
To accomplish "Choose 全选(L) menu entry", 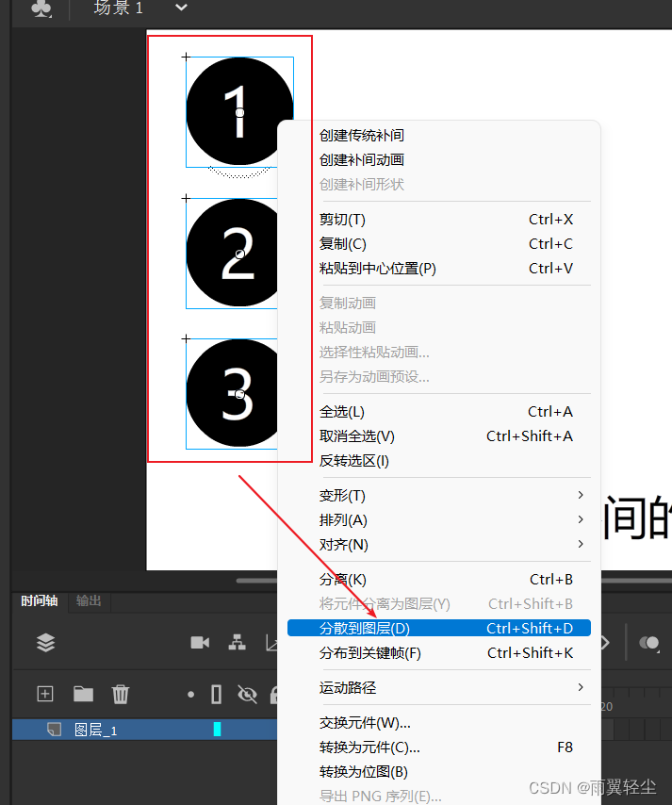I will [439, 412].
